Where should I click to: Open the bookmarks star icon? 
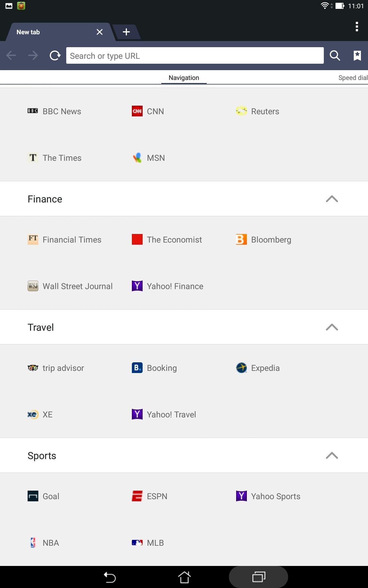(x=357, y=56)
